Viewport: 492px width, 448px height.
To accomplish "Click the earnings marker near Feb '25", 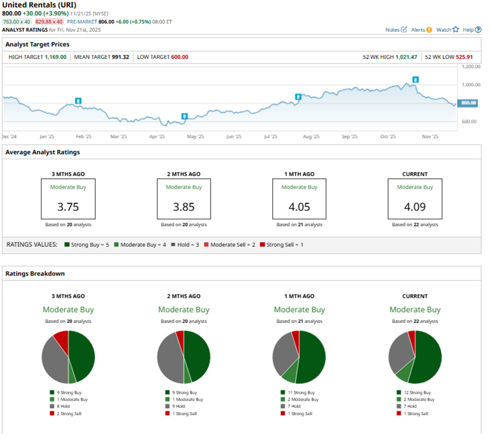I will tap(78, 100).
